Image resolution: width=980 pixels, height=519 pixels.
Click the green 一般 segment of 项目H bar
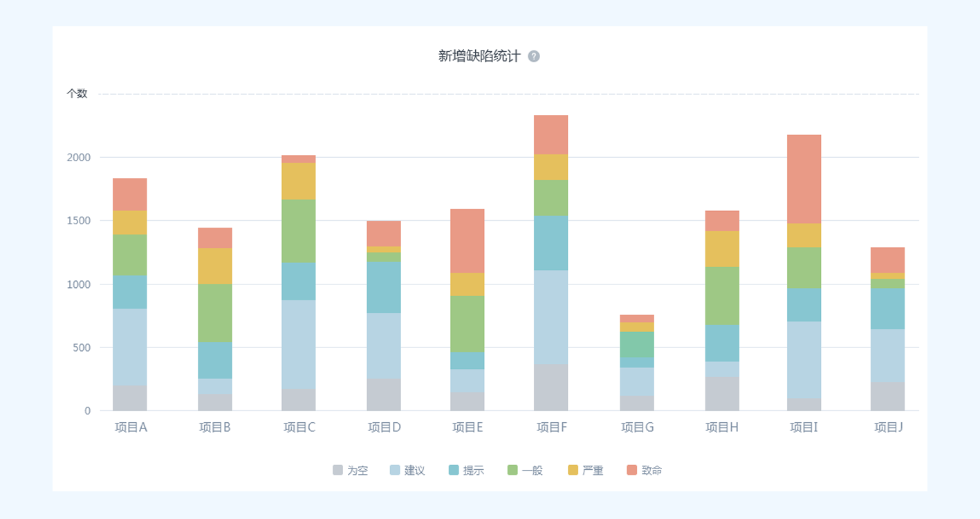(723, 296)
